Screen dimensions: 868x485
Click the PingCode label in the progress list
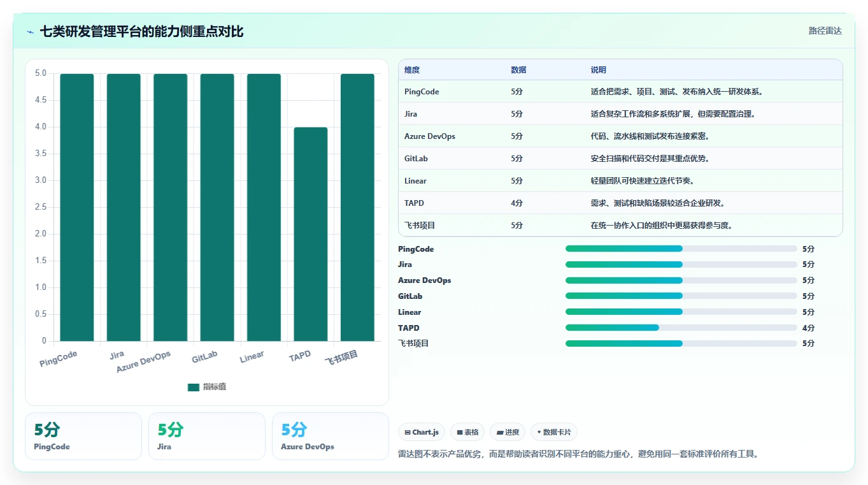pyautogui.click(x=416, y=249)
